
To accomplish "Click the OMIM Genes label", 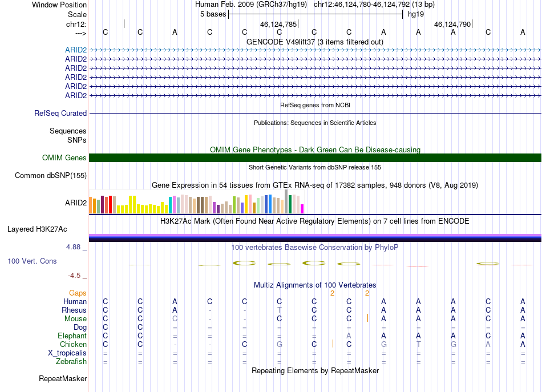I will pyautogui.click(x=64, y=157).
